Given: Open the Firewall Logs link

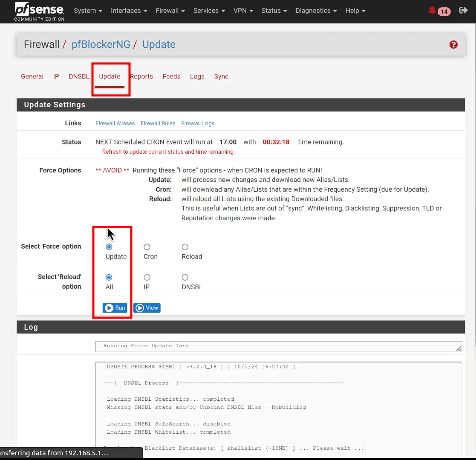Looking at the screenshot, I should 198,124.
